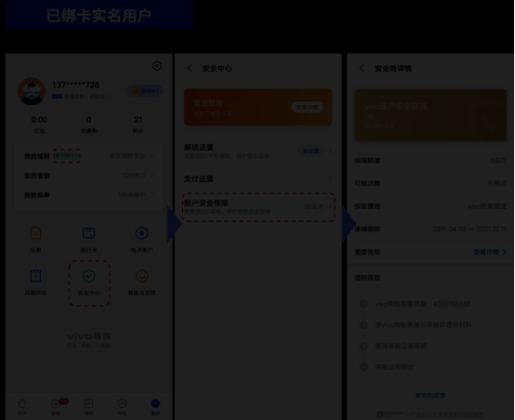Click the CPIC insurer logo footer
This screenshot has height=420, width=515.
(x=390, y=414)
